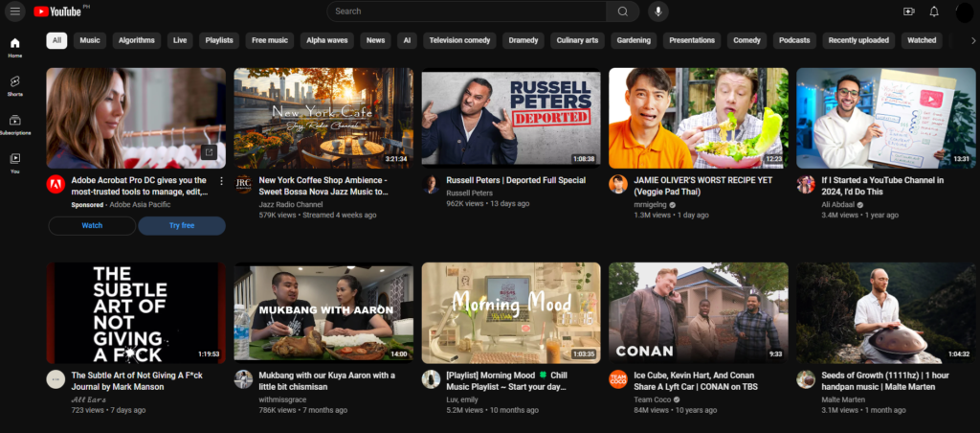
Task: Open New York Coffee Shop Ambience title
Action: (x=323, y=186)
